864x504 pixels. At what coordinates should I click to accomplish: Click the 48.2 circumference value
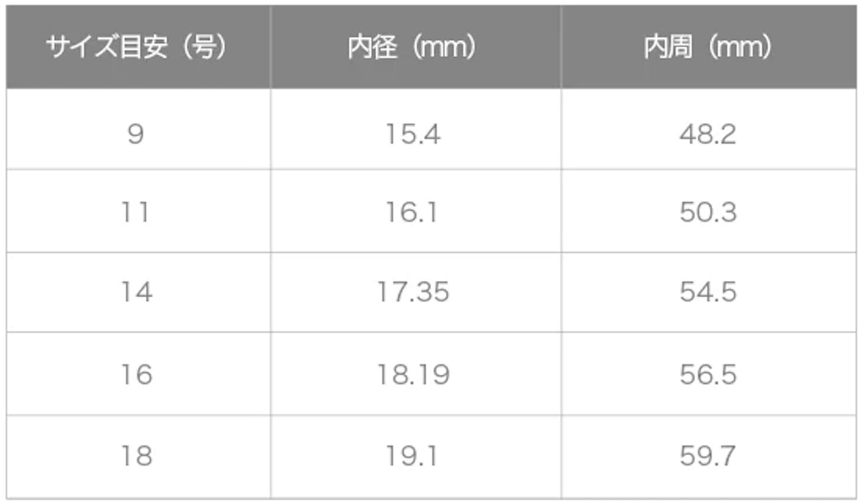pyautogui.click(x=708, y=134)
